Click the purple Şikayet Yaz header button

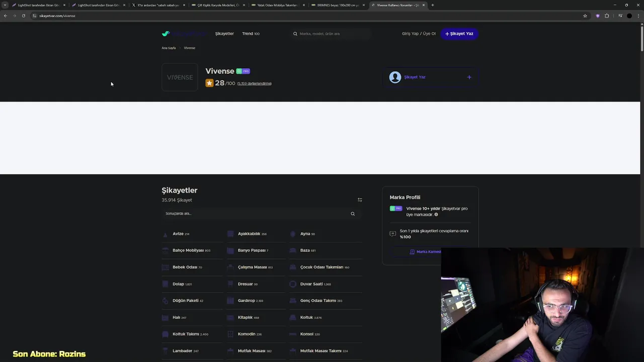[x=459, y=34]
